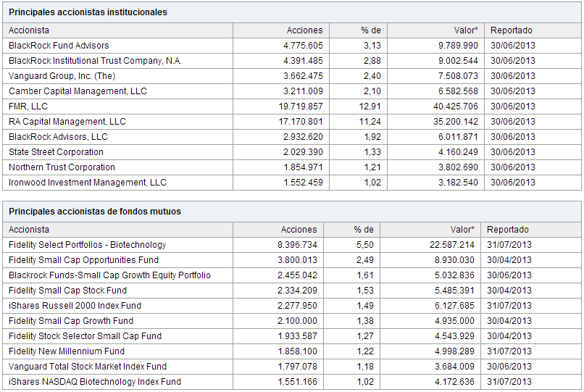Select the 8.396.734 shares cell
584x392 pixels.
[297, 245]
